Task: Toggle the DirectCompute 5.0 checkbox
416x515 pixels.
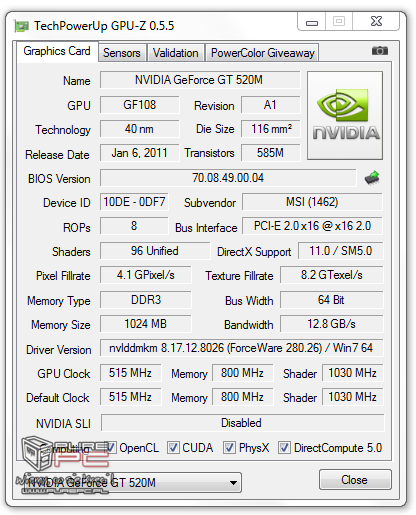Action: coord(284,447)
